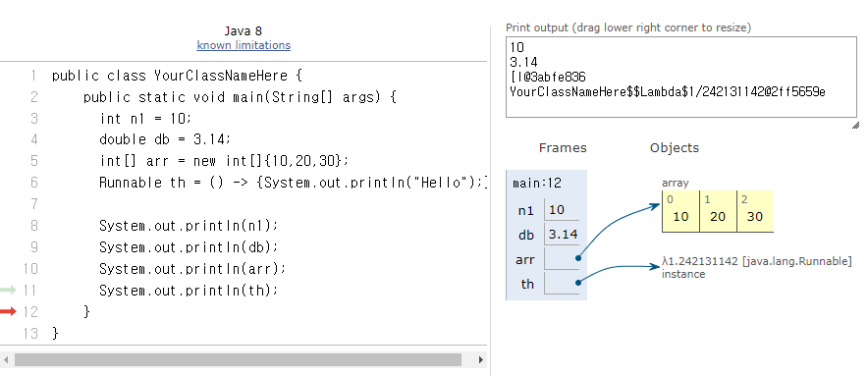Click the green executed-line arrow at line 11

tap(8, 290)
